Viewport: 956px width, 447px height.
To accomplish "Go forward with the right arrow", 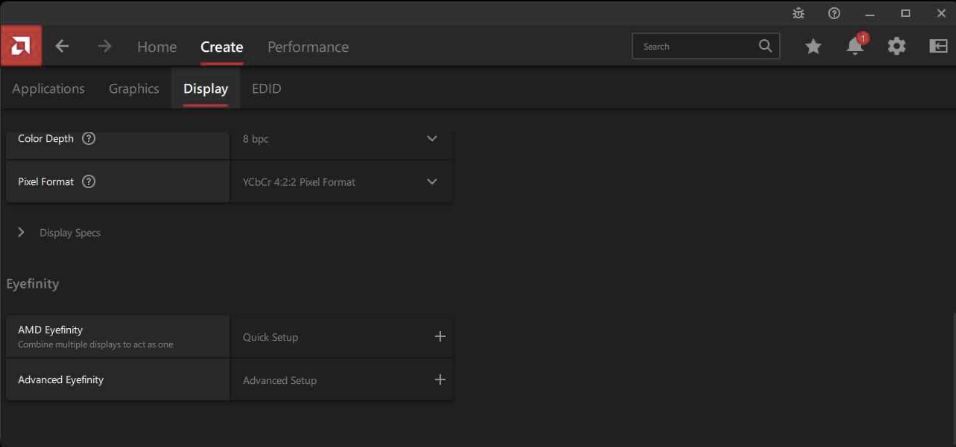I will (x=105, y=46).
